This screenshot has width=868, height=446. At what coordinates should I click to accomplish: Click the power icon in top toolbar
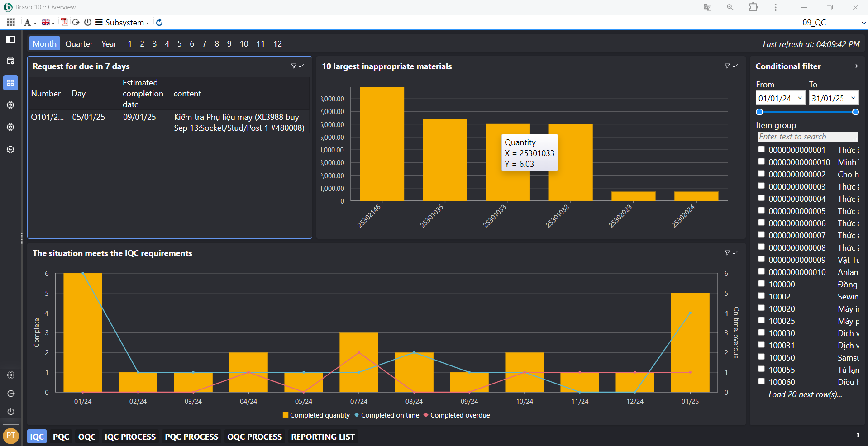click(88, 22)
